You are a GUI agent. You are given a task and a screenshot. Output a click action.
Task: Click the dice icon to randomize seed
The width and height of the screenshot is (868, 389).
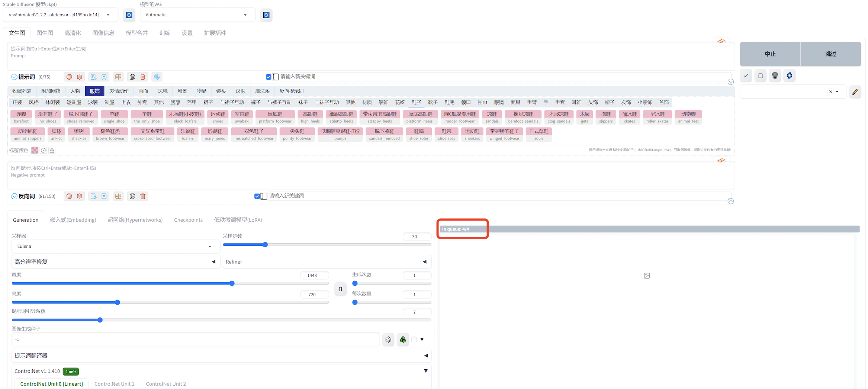click(x=389, y=340)
